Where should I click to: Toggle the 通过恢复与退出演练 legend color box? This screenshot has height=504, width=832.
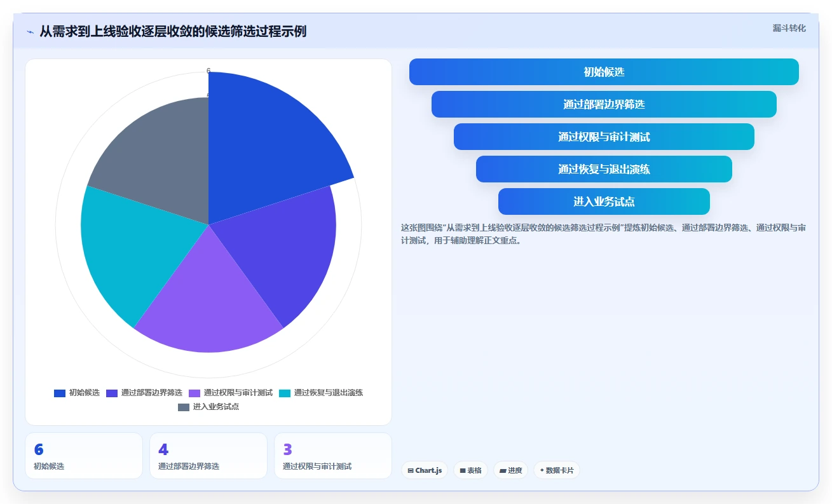pos(285,393)
